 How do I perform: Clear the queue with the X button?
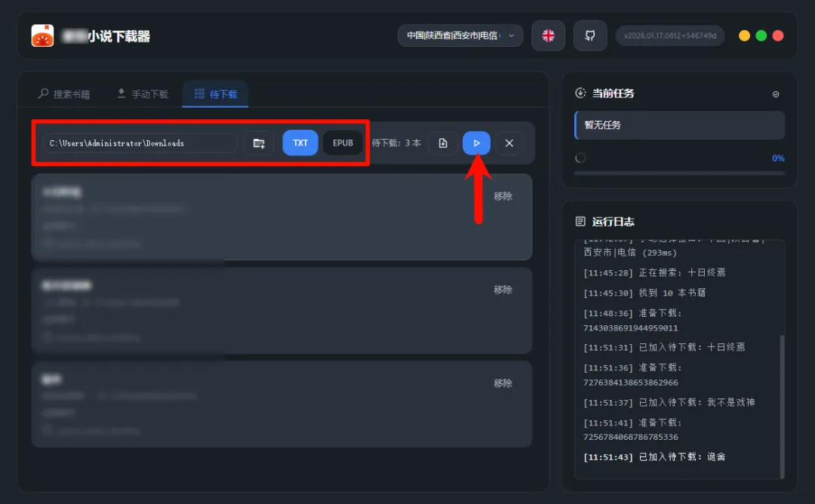[x=509, y=143]
